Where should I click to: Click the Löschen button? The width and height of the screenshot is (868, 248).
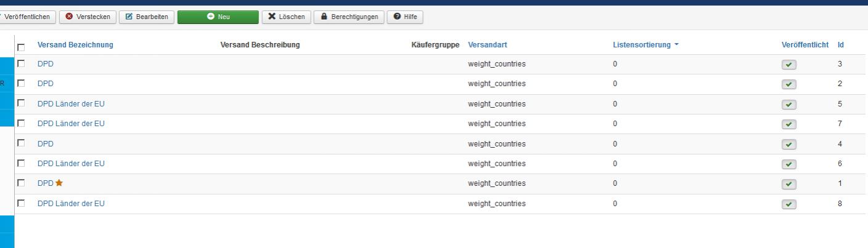point(286,17)
